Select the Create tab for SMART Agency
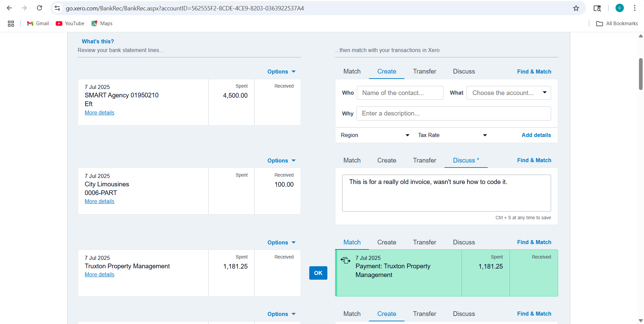Screen dimensions: 644x324 (x=387, y=72)
